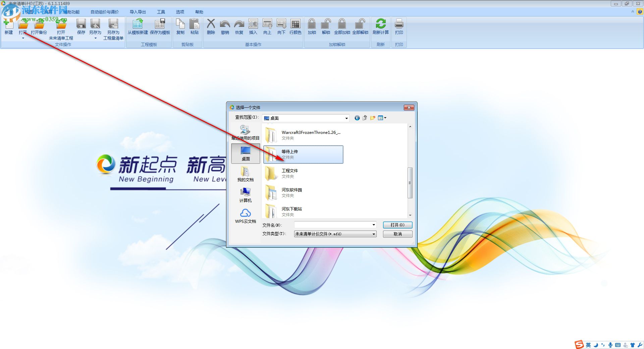The width and height of the screenshot is (644, 349).
Task: Select the 工程文件 folder
Action: click(x=303, y=173)
